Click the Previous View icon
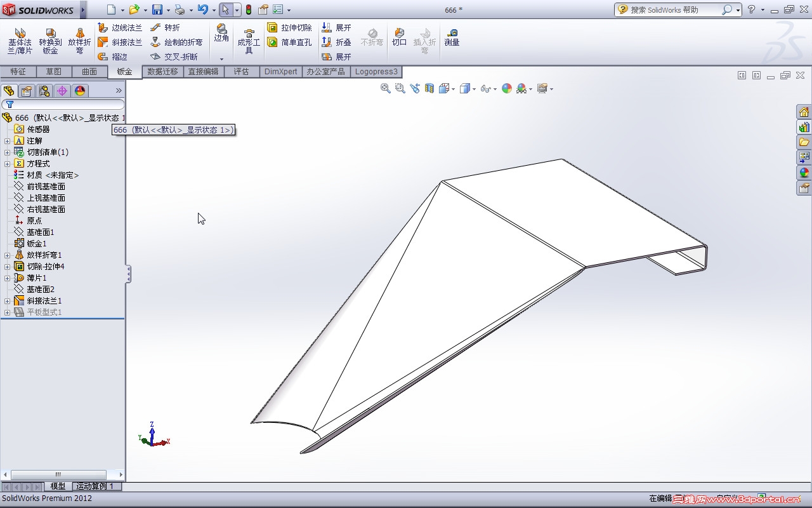The width and height of the screenshot is (812, 508). (415, 89)
